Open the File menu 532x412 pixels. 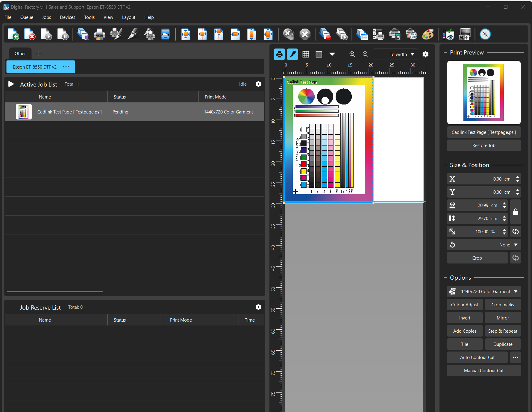(8, 17)
